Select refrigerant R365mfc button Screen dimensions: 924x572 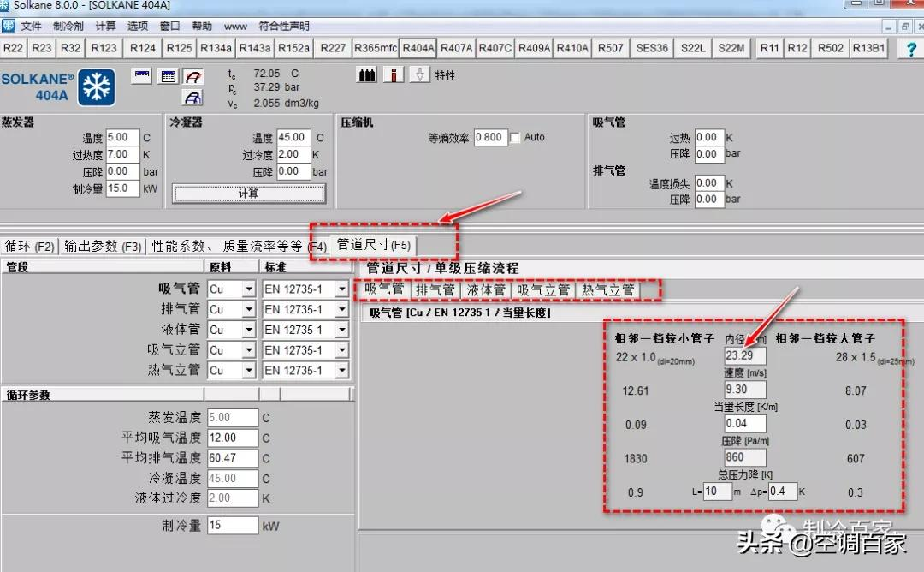point(376,48)
